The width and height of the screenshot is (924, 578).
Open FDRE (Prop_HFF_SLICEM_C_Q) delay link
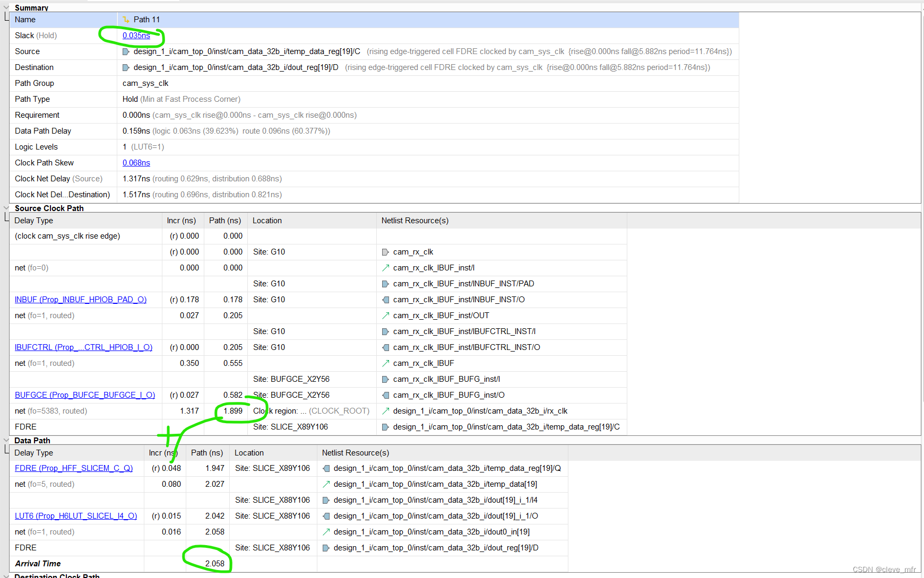click(74, 468)
